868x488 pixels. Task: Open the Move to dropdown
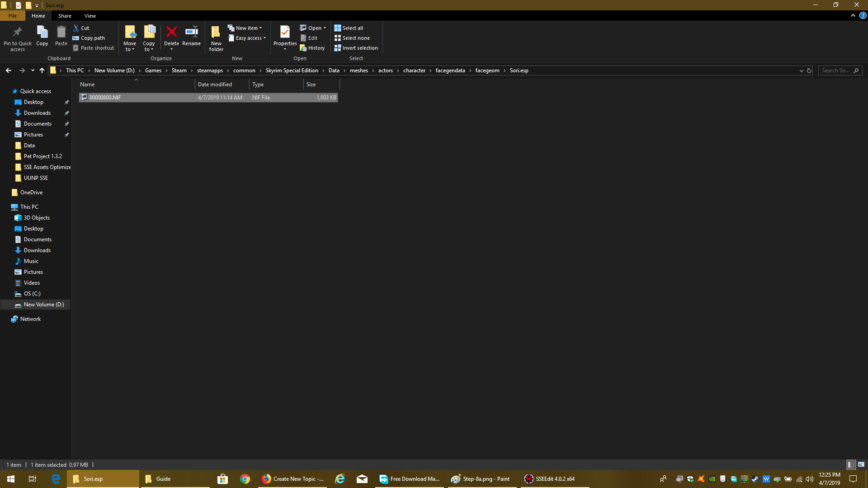pos(130,38)
